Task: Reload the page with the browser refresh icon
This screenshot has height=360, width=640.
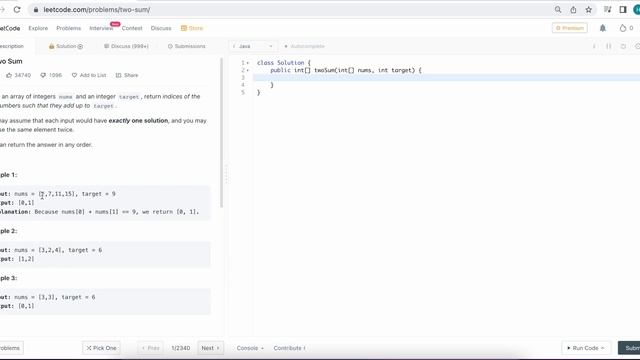Action: coord(17,9)
